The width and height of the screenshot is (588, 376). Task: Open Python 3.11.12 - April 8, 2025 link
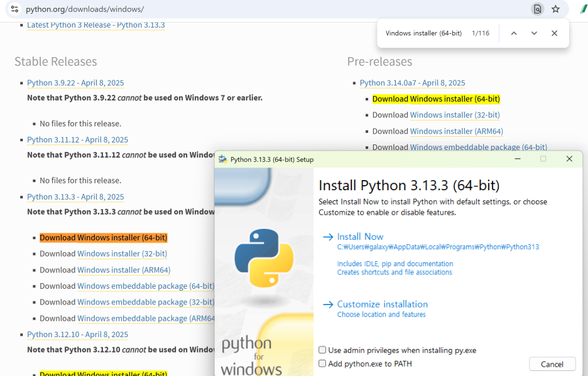coord(78,140)
